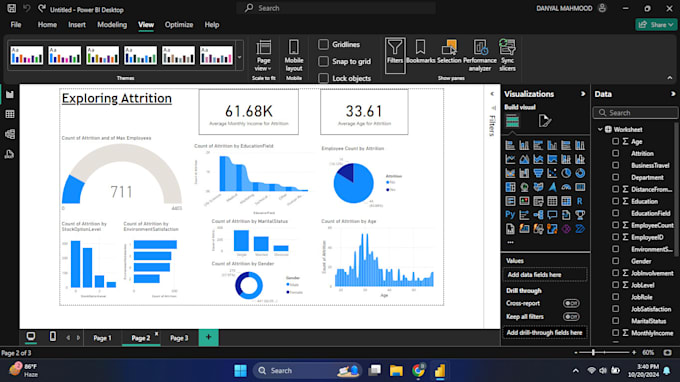Viewport: 680px width, 382px height.
Task: Switch to the Home ribbon tab
Action: (x=47, y=25)
